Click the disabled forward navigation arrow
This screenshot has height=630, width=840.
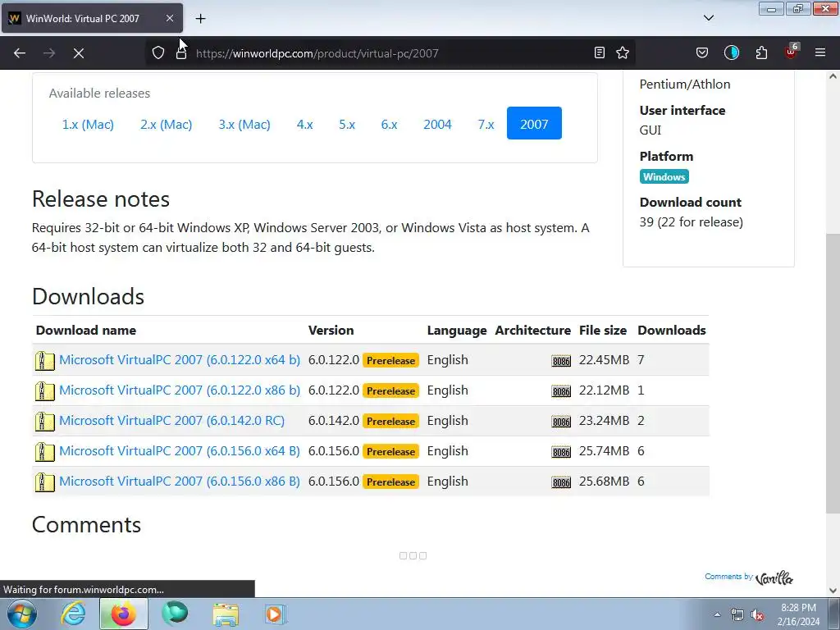coord(49,53)
